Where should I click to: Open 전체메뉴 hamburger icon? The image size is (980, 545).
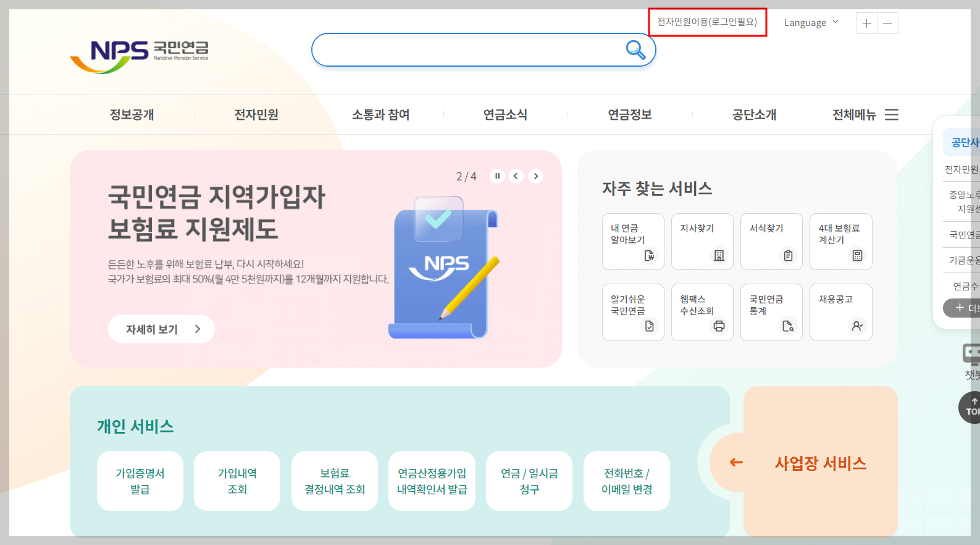click(x=891, y=114)
